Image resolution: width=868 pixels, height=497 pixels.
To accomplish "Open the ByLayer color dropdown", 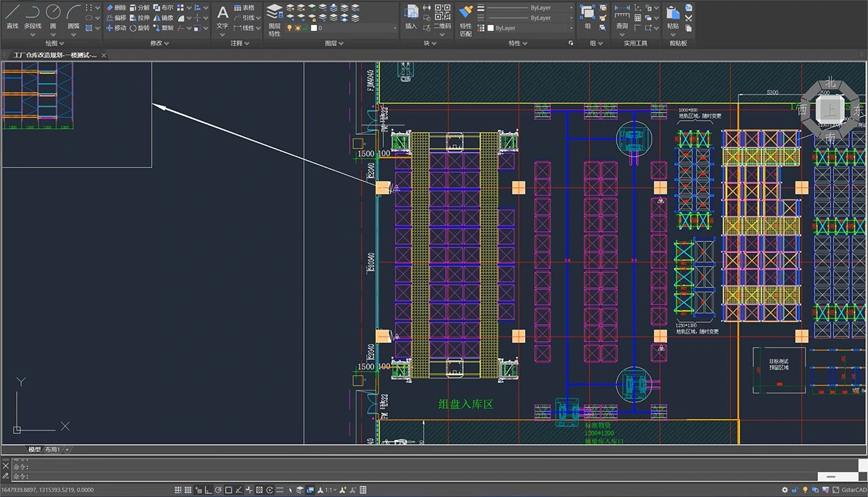I will [x=530, y=28].
